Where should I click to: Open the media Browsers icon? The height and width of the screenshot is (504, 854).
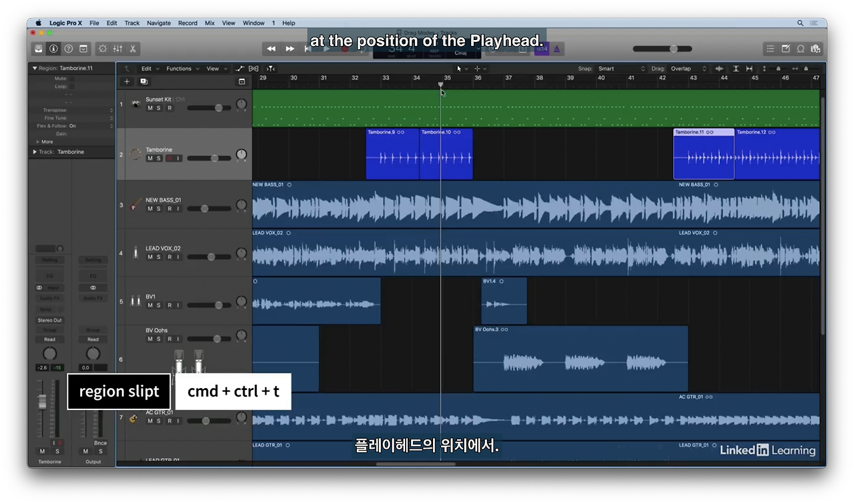click(x=815, y=49)
